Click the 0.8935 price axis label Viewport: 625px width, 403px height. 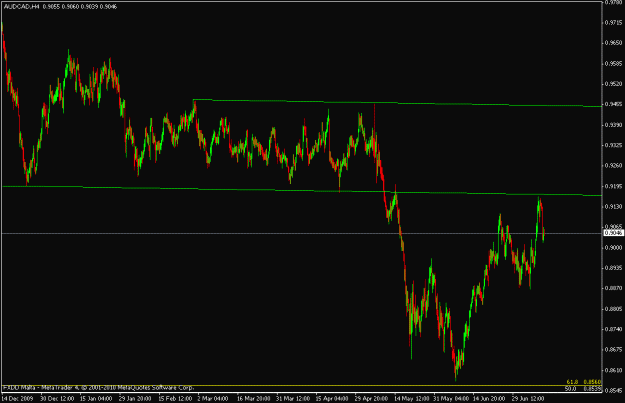[614, 268]
